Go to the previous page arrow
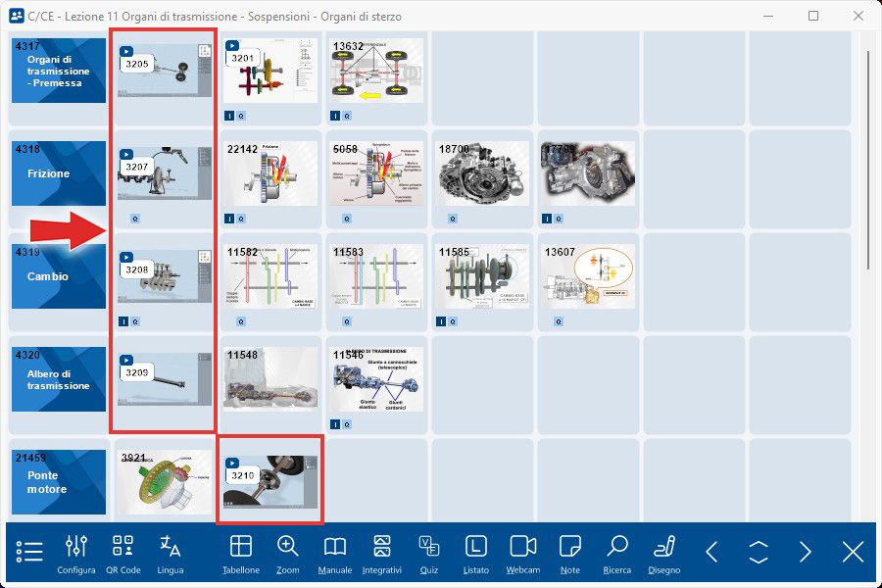 click(x=712, y=552)
